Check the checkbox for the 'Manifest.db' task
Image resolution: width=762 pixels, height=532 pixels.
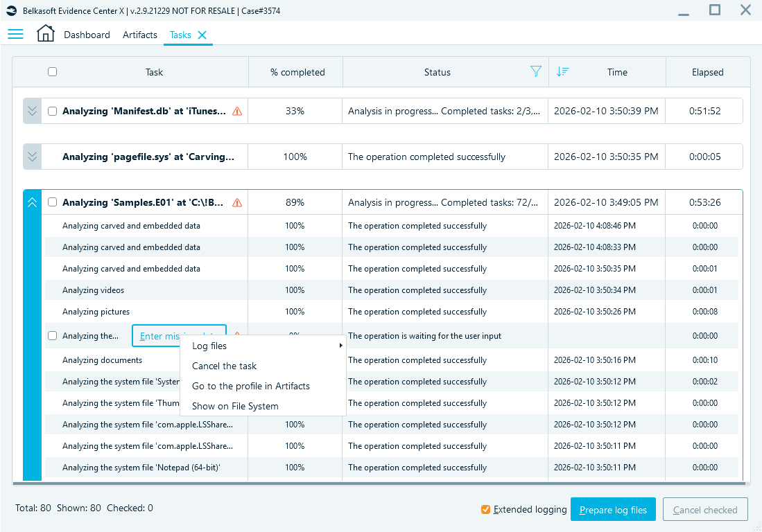(x=52, y=110)
